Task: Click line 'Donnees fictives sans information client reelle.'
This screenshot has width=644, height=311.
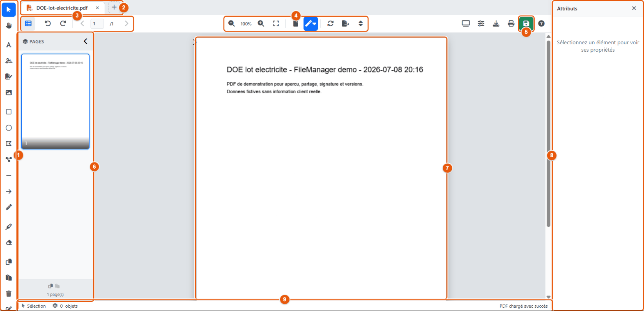Action: [x=274, y=91]
